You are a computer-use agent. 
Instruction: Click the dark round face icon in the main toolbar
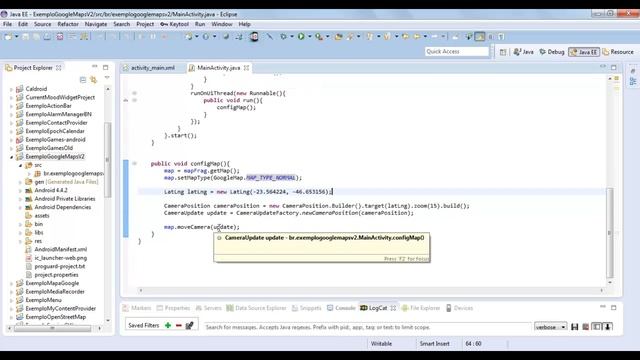click(x=254, y=37)
